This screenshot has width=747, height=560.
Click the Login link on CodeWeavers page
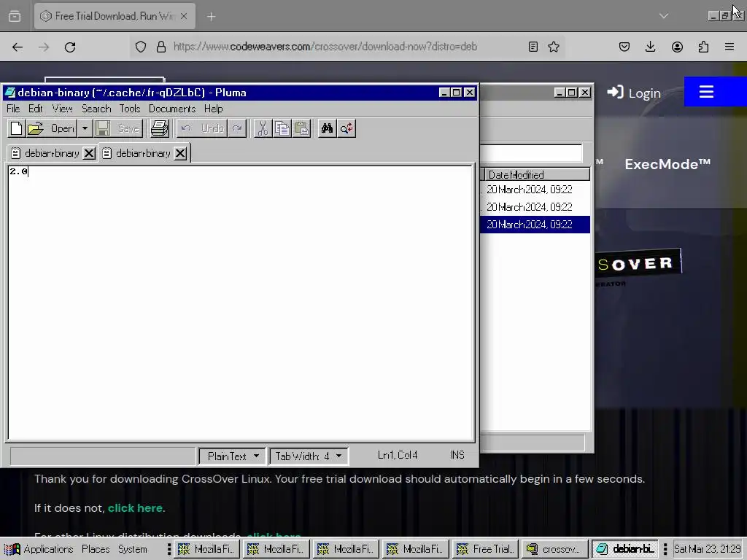pyautogui.click(x=634, y=93)
